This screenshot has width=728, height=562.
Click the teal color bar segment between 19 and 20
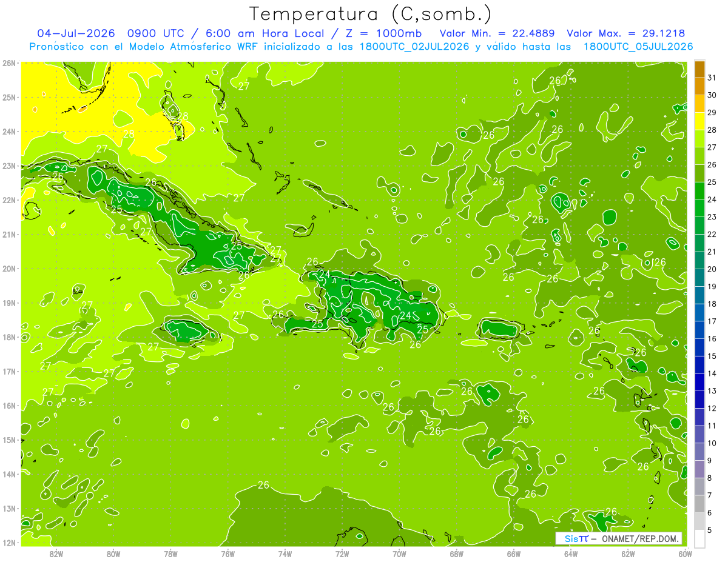pyautogui.click(x=699, y=278)
